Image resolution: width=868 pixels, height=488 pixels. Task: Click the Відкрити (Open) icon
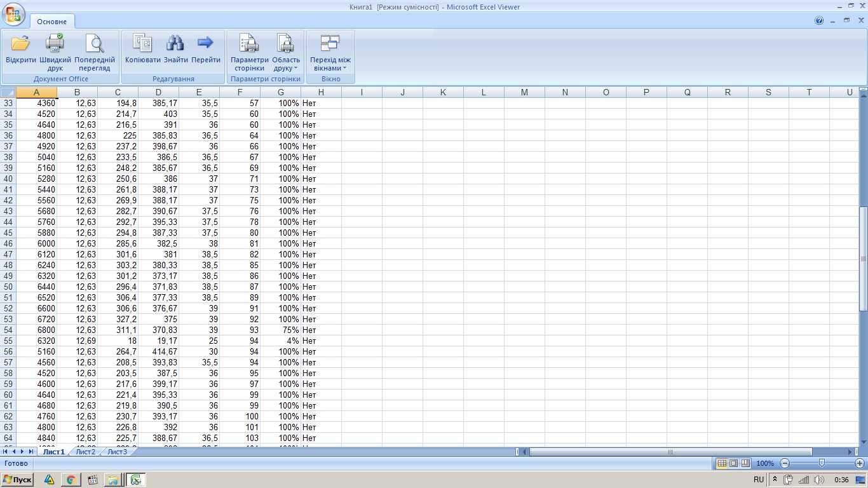tap(20, 43)
